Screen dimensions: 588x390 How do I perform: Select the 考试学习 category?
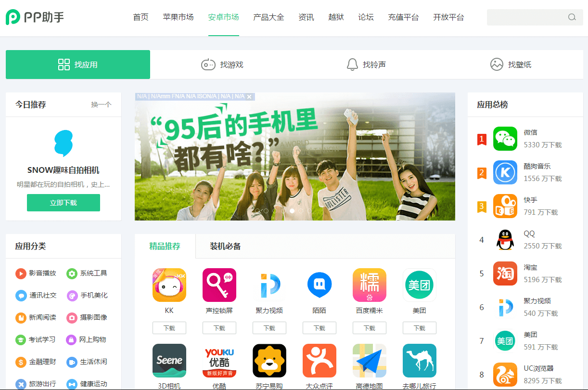pos(36,340)
